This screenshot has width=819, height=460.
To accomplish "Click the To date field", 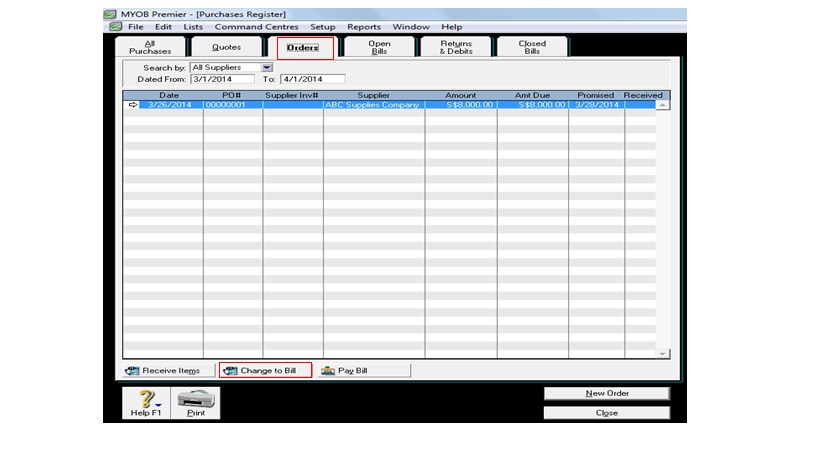I will click(x=312, y=79).
